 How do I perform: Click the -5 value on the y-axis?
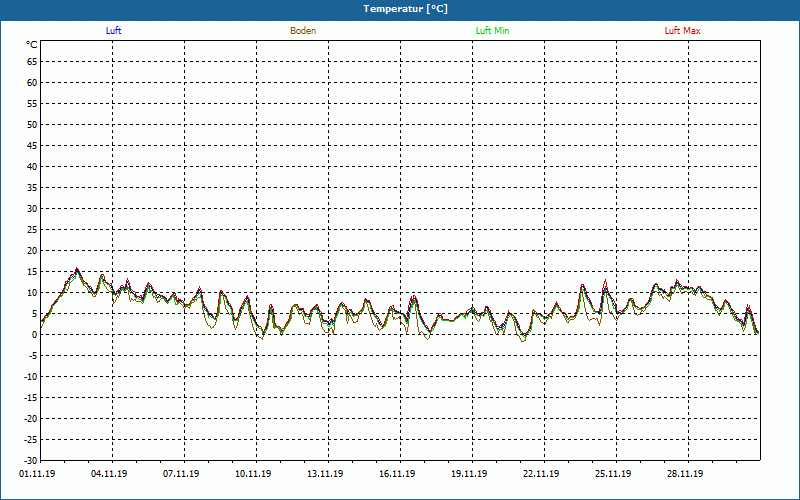(32, 356)
